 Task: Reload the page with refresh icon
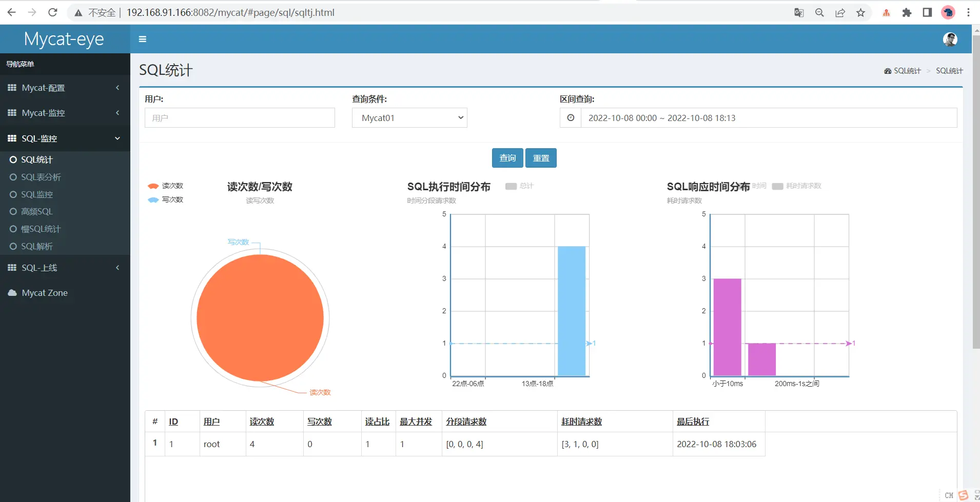pos(52,12)
